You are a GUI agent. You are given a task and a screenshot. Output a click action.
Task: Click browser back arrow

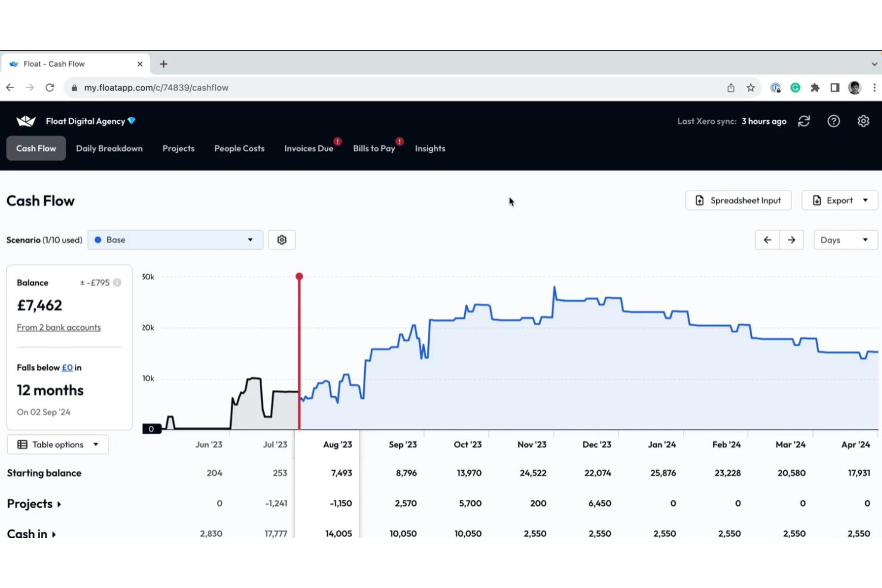pyautogui.click(x=10, y=88)
